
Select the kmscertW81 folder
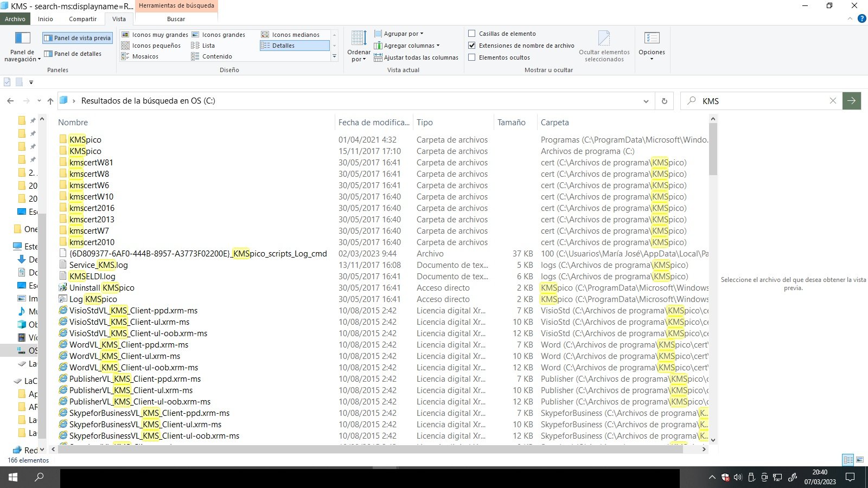91,163
